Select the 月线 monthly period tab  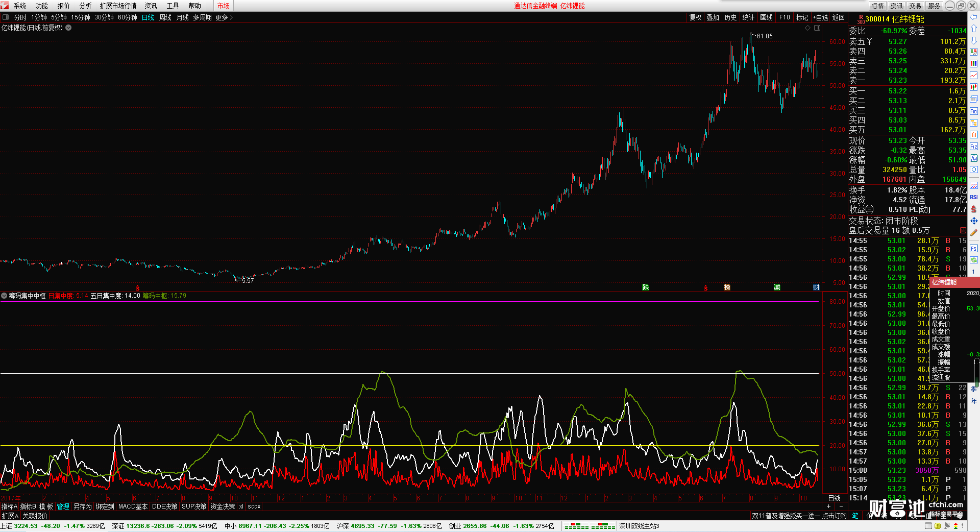(x=183, y=17)
